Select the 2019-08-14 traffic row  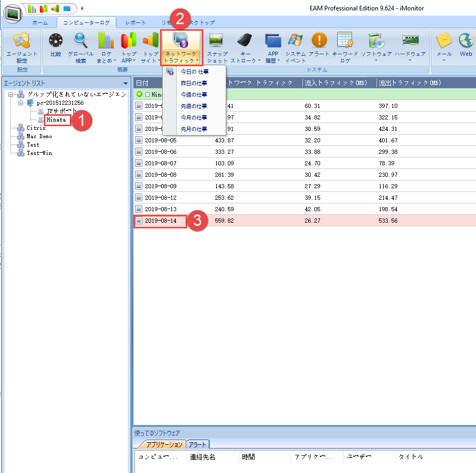[305, 221]
